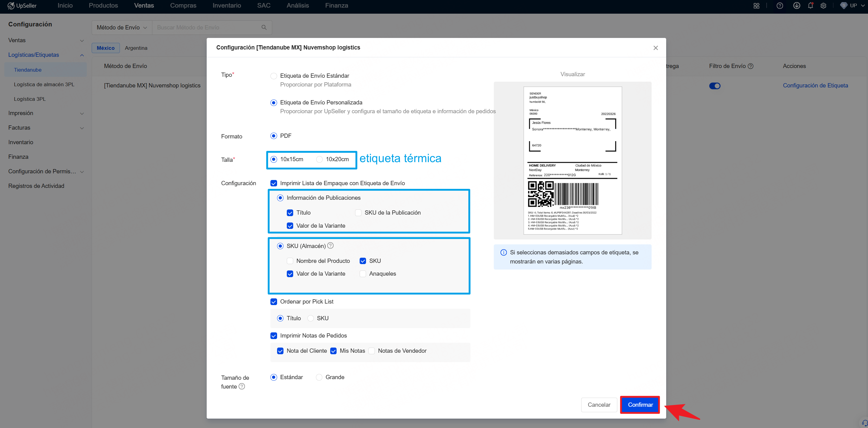The height and width of the screenshot is (428, 868).
Task: Close the Configuración dialog with the X
Action: [655, 48]
